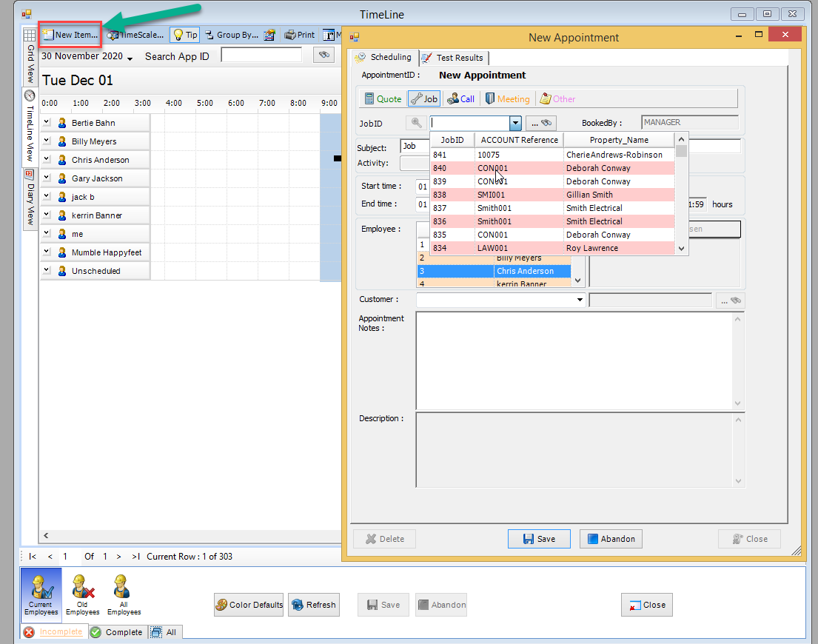The height and width of the screenshot is (644, 818).
Task: Click the binoculars search App ID button
Action: [x=323, y=55]
